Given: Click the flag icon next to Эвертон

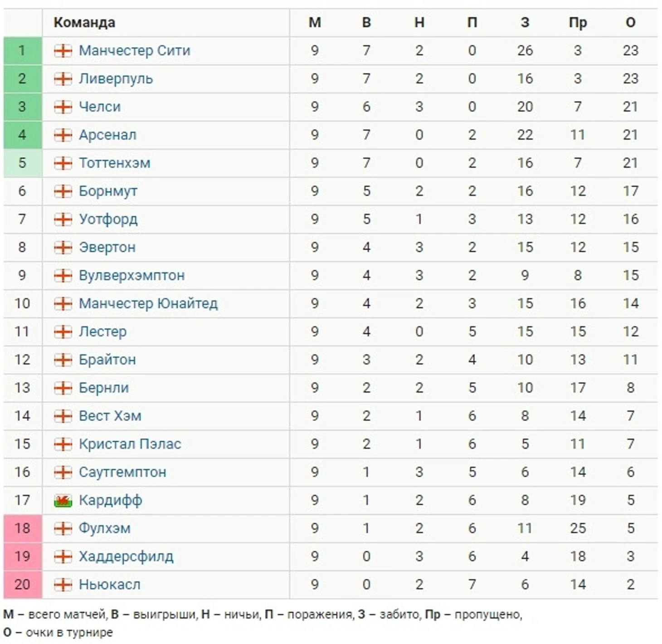Looking at the screenshot, I should point(63,248).
